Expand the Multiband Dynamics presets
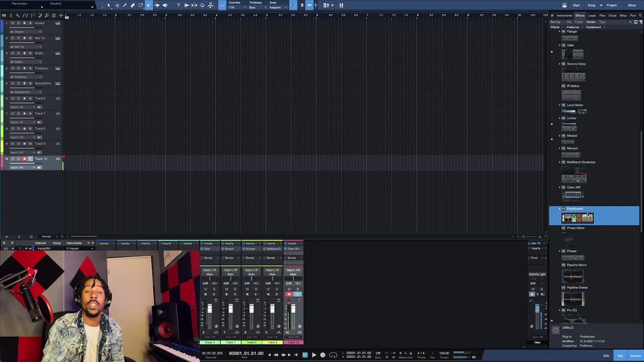The width and height of the screenshot is (644, 362). point(559,162)
